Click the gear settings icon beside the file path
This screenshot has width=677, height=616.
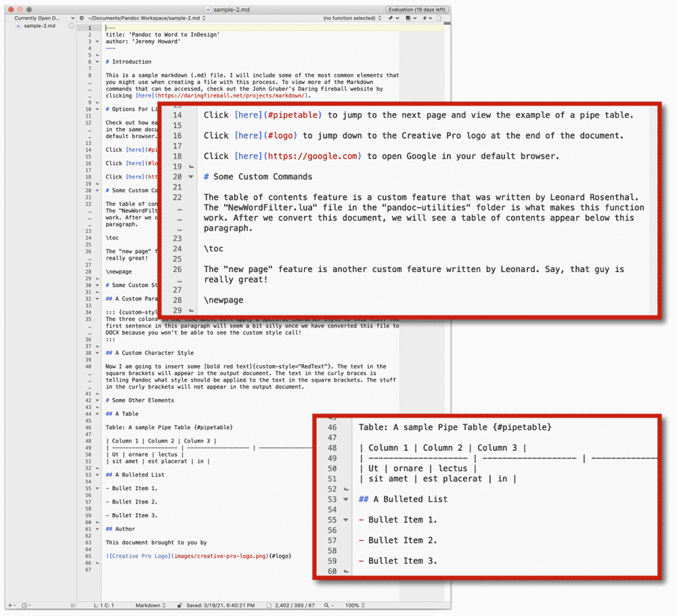pos(82,18)
